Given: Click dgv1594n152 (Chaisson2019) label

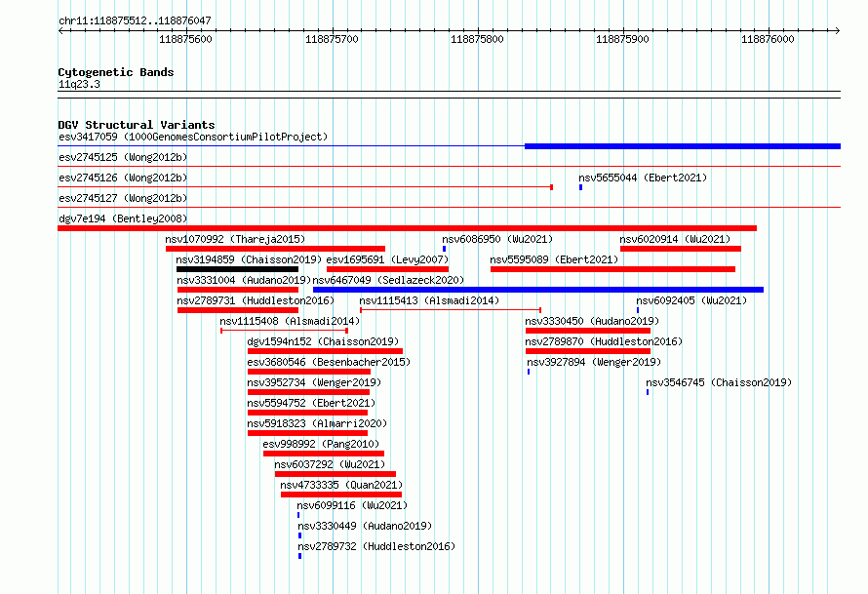Looking at the screenshot, I should pyautogui.click(x=323, y=341).
